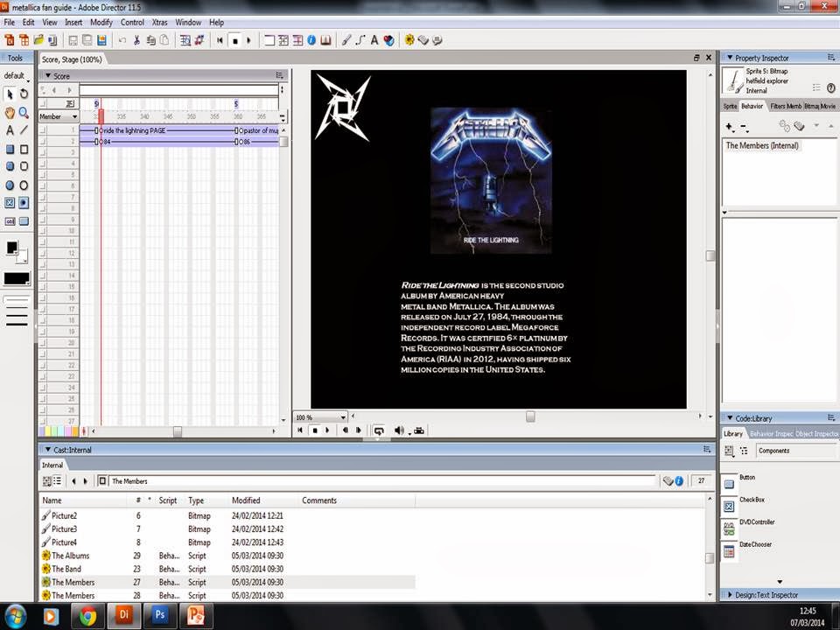Click the main toolbar Play button

click(248, 40)
